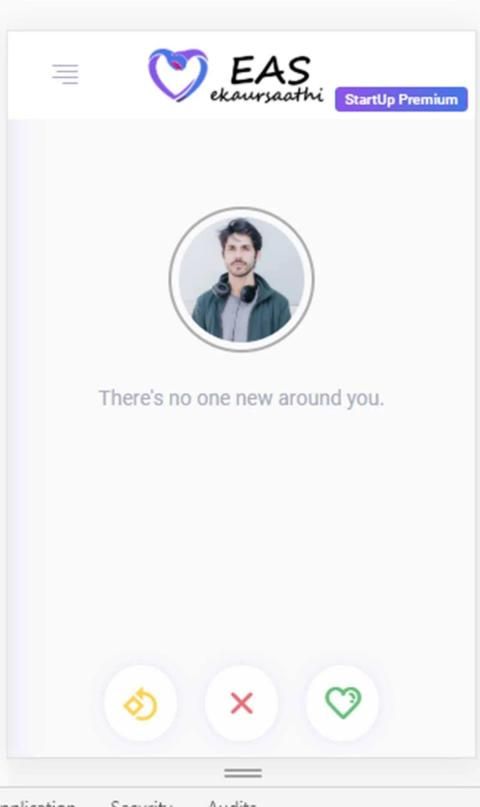Grab the double-line device resize handle
This screenshot has width=480, height=807.
[243, 773]
